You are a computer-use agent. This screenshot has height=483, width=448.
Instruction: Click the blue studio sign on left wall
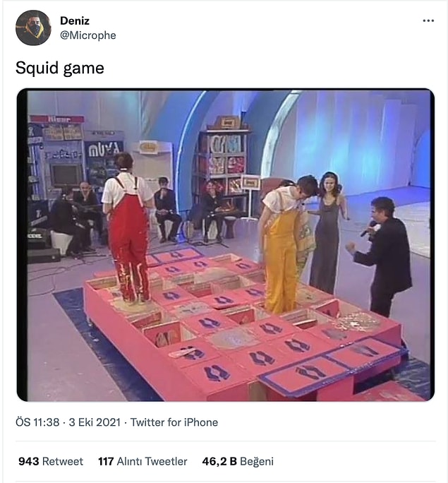104,149
